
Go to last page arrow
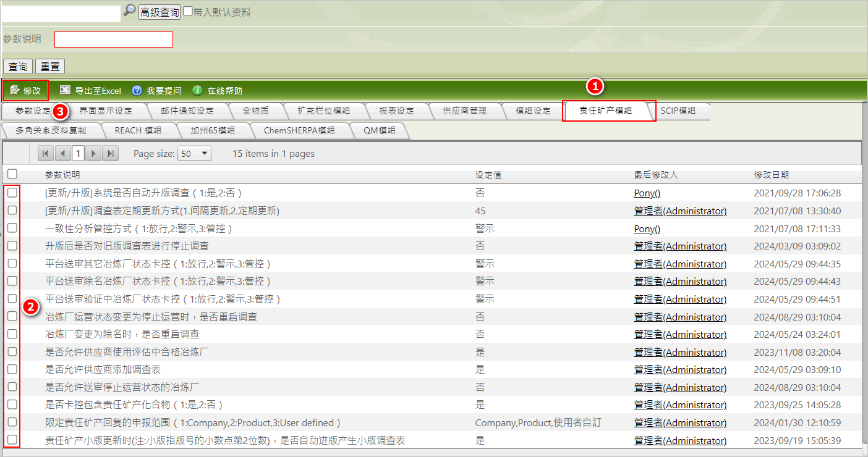[110, 154]
